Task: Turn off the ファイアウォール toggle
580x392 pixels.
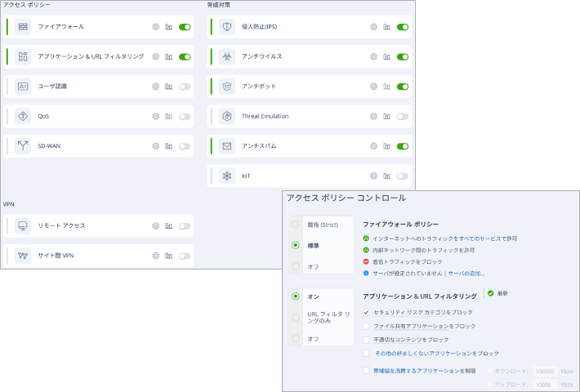Action: 185,27
